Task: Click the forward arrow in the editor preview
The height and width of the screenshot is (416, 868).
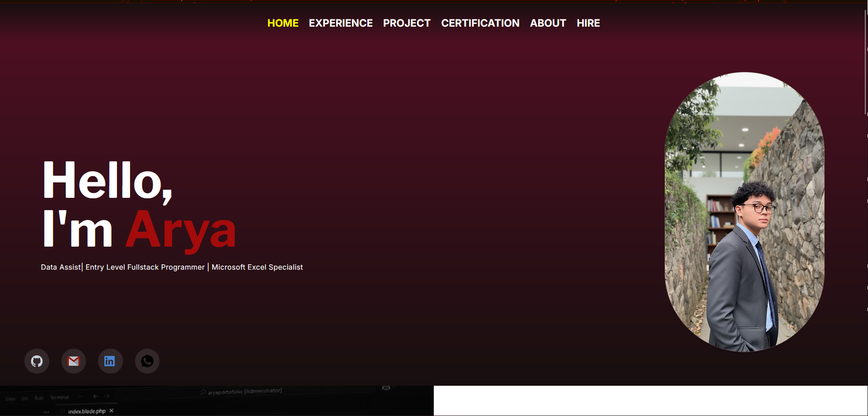Action: tap(107, 396)
